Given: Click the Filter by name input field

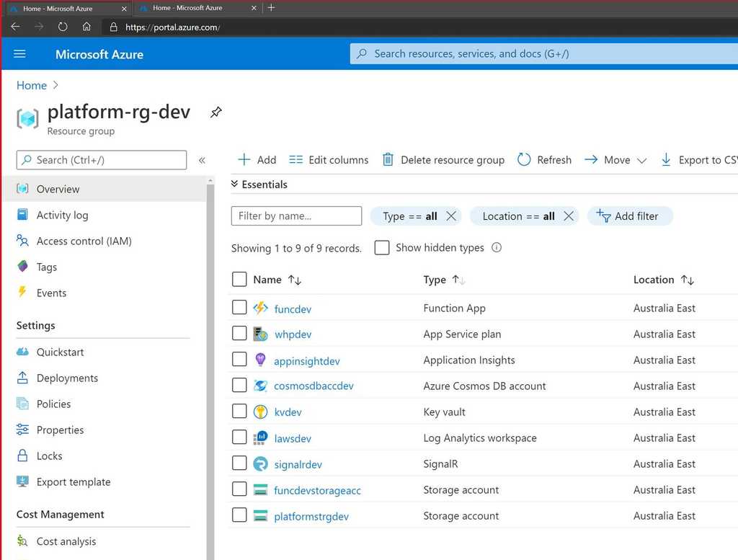Looking at the screenshot, I should pyautogui.click(x=295, y=215).
